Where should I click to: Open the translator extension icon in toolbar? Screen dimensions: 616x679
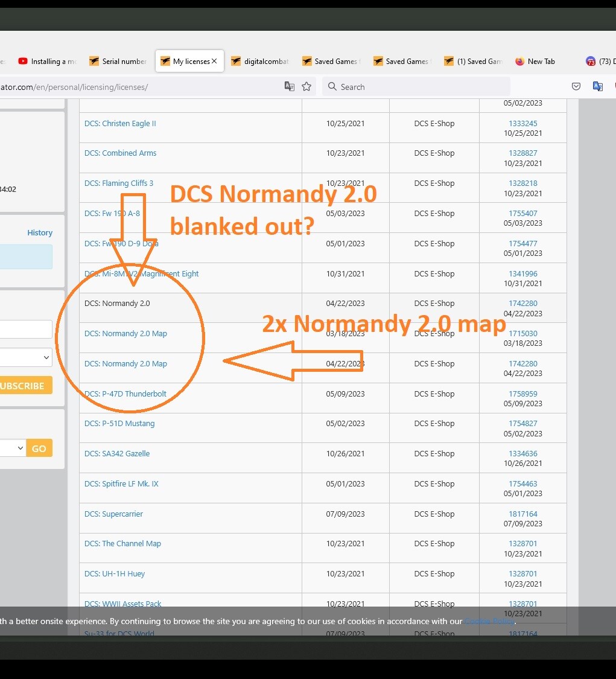(598, 86)
